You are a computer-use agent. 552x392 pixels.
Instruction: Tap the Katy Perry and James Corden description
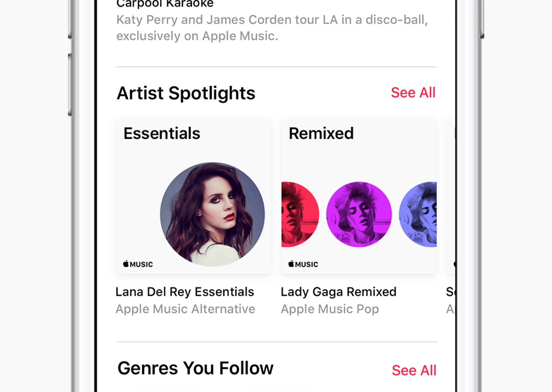coord(272,28)
